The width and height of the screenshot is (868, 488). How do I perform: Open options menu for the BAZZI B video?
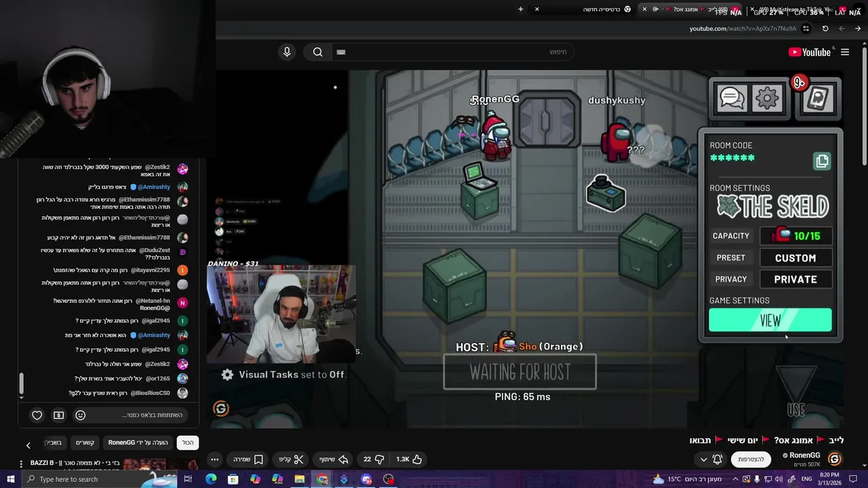22,465
